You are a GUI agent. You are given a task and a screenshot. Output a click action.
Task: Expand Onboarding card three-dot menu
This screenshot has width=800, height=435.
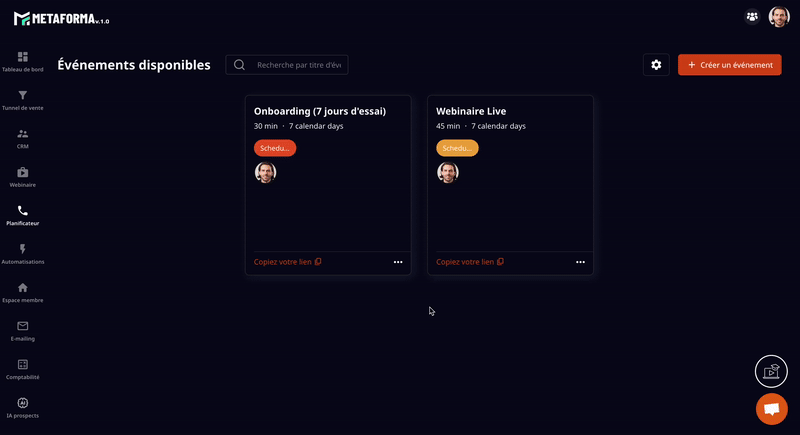click(398, 262)
